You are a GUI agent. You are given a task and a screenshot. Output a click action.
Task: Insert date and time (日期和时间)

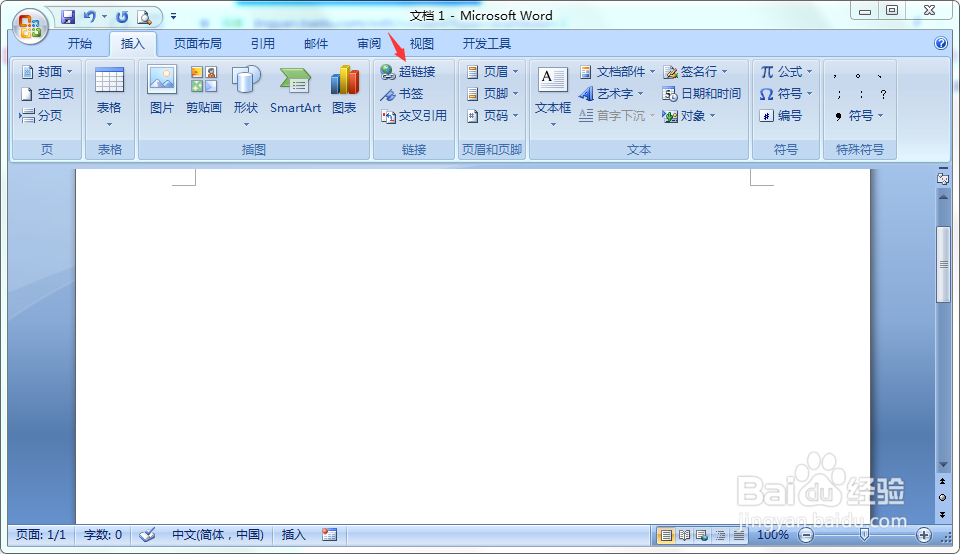702,94
